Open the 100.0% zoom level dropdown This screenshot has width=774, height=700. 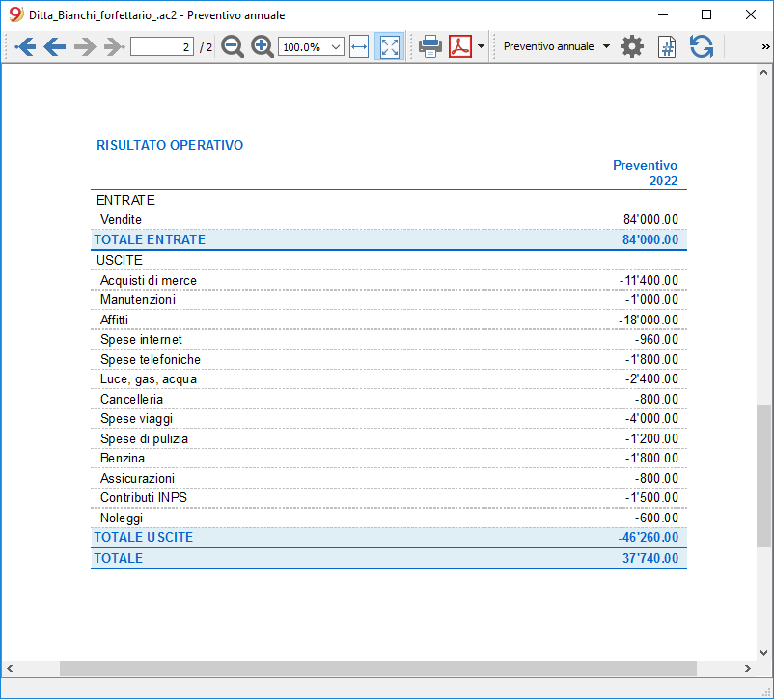click(x=311, y=47)
